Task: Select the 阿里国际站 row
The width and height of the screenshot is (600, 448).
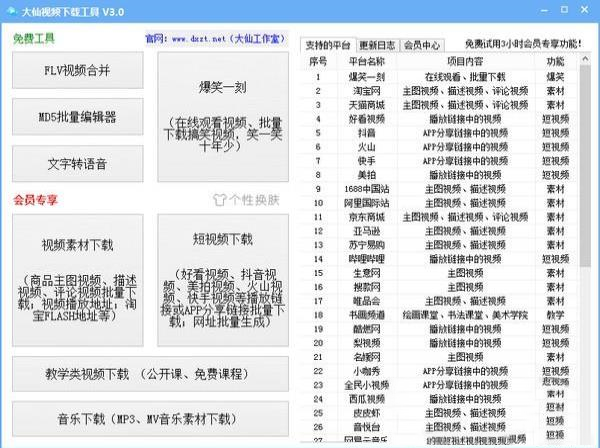Action: 439,203
